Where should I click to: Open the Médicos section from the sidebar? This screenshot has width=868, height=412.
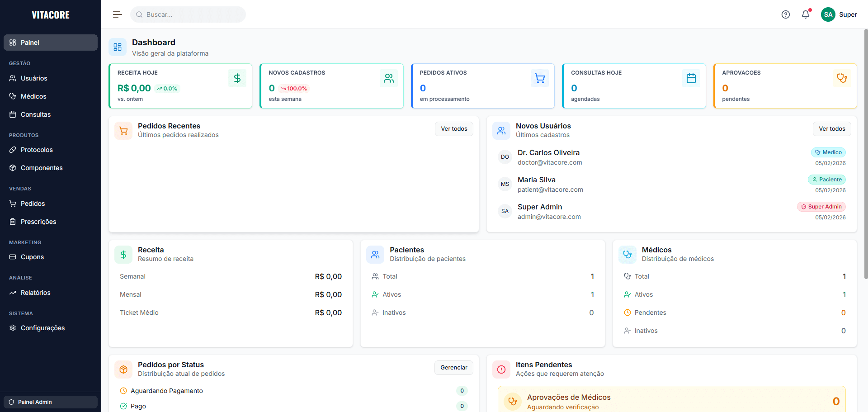pyautogui.click(x=33, y=96)
